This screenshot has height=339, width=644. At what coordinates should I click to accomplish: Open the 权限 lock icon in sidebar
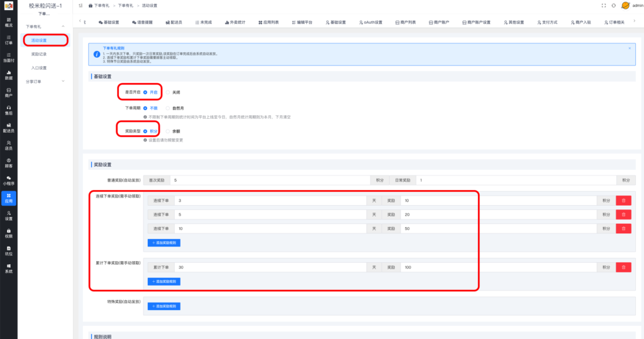[x=9, y=233]
